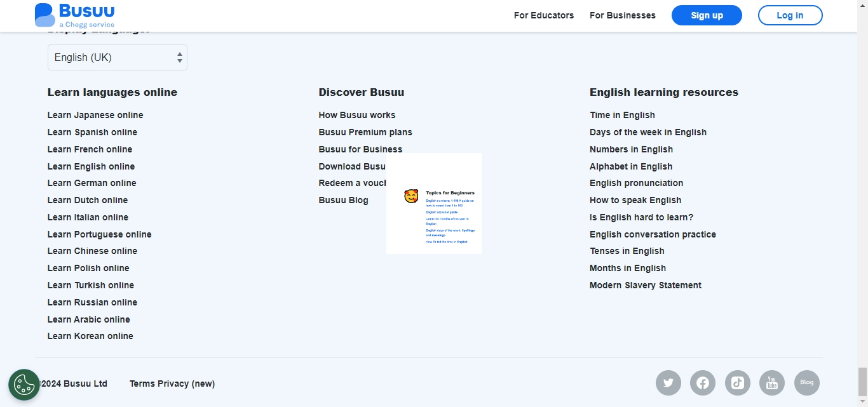Open English conversation practice link

pos(653,234)
